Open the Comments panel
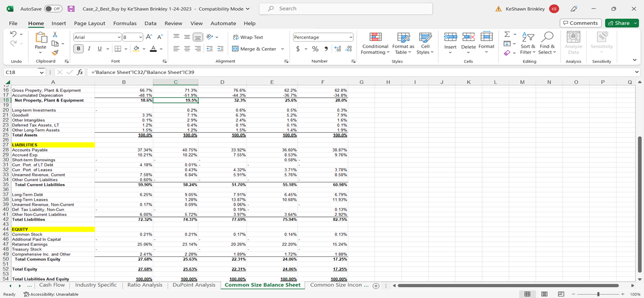The height and width of the screenshot is (298, 644). tap(580, 23)
